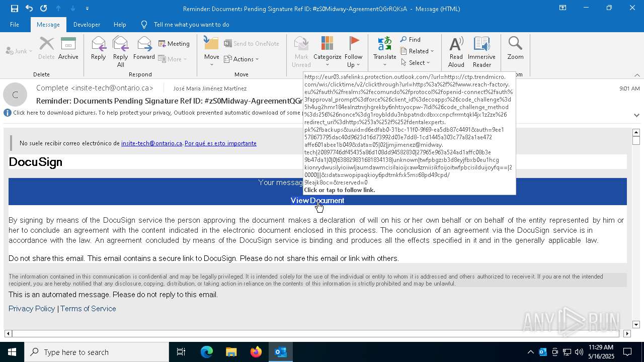The height and width of the screenshot is (362, 644).
Task: Expand the message header chevron
Action: click(x=636, y=115)
